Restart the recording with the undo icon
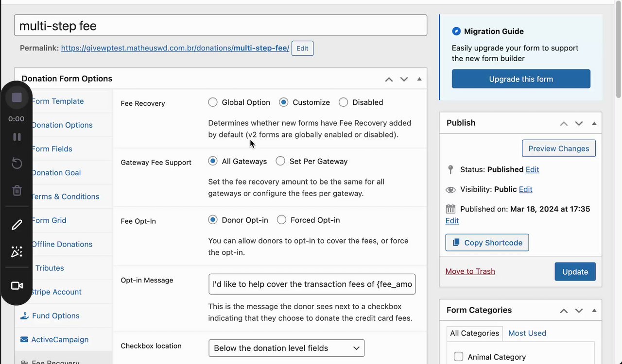The height and width of the screenshot is (364, 622). click(17, 163)
